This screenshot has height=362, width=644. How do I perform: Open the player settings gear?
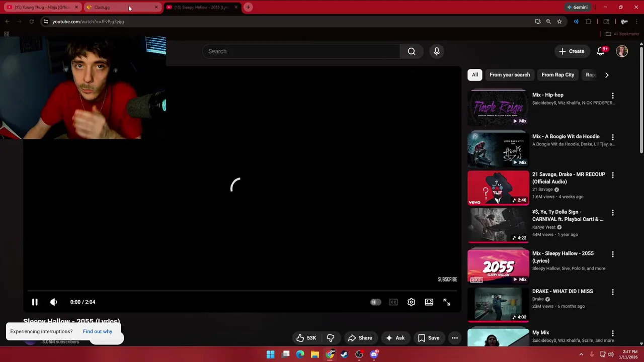tap(411, 302)
